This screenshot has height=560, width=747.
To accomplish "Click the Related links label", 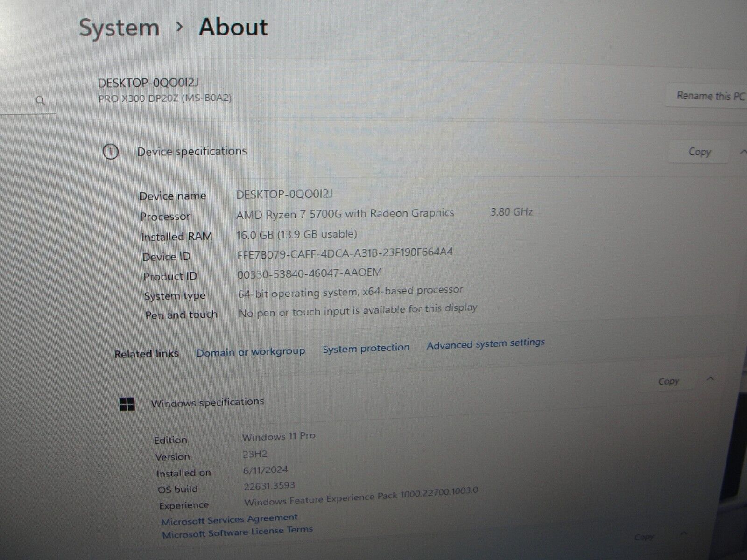I will (x=146, y=354).
